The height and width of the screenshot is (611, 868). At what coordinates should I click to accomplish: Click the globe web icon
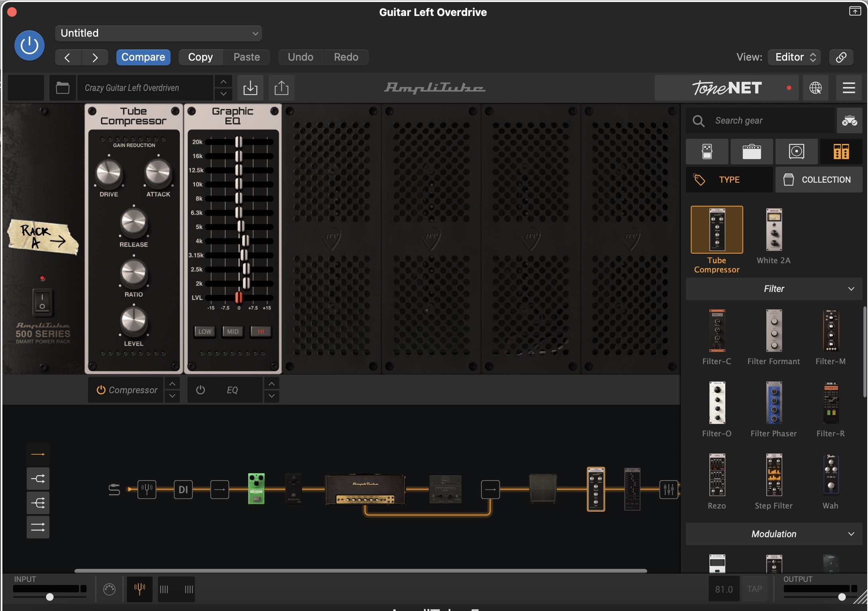815,88
